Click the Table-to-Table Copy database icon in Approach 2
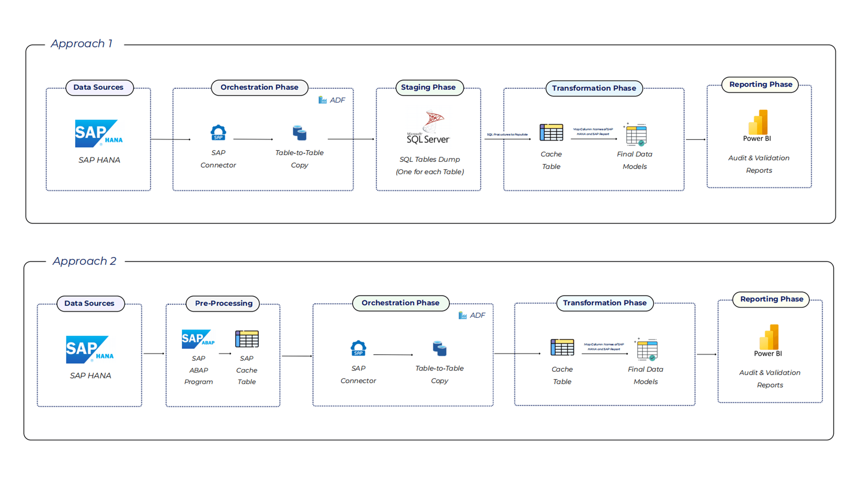868x488 pixels. point(440,349)
